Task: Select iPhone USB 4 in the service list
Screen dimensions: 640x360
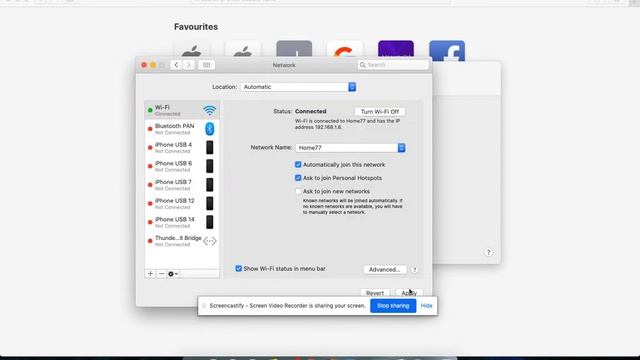Action: coord(182,148)
